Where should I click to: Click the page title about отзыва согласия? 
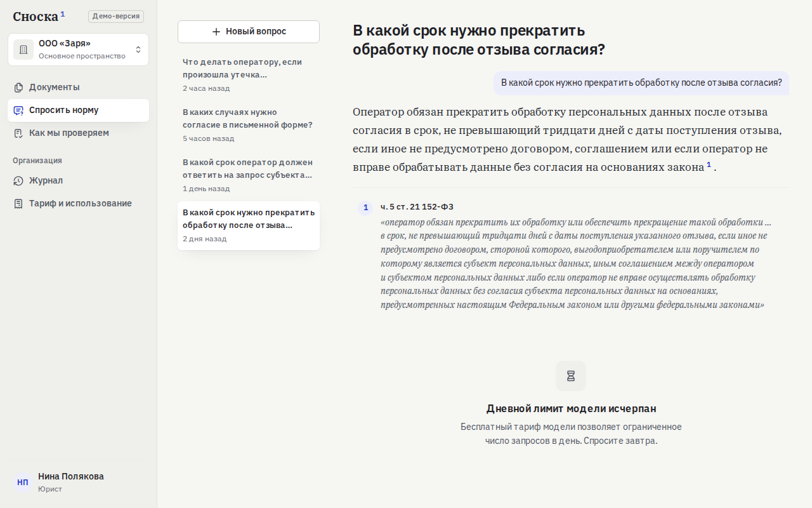479,40
